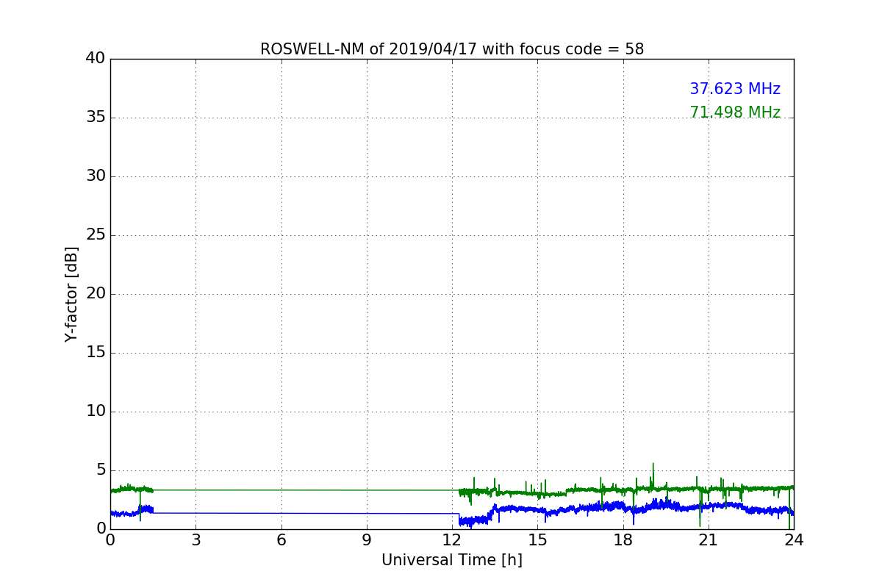The image size is (882, 588).
Task: Click the x-axis tick label 21
Action: coord(709,540)
